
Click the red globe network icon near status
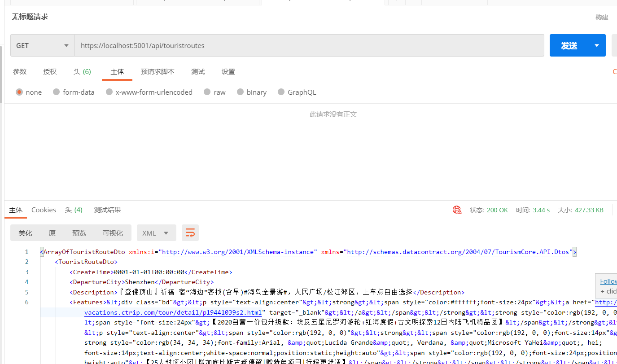457,210
